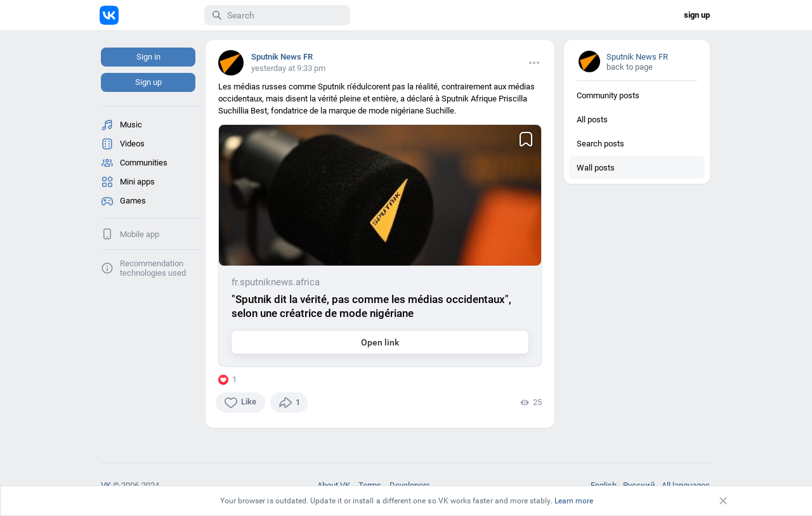Screen dimensions: 812x516
Task: Click the blue Sign up button
Action: click(148, 82)
